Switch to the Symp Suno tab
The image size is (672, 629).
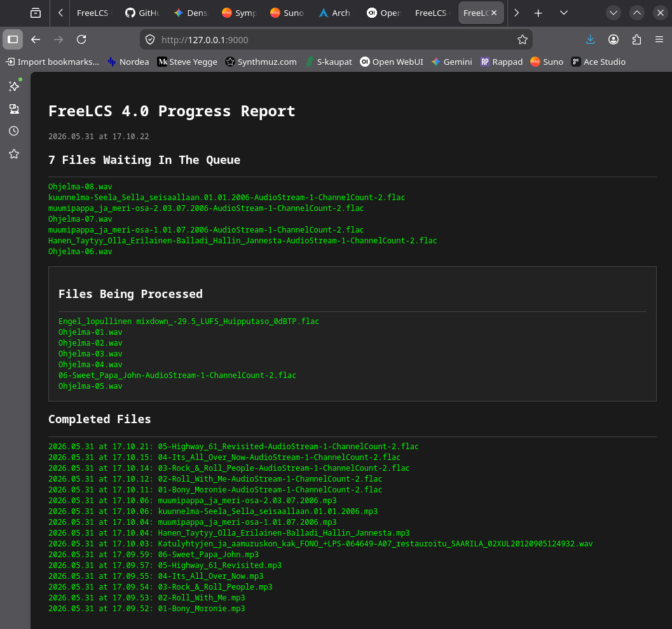coord(239,13)
